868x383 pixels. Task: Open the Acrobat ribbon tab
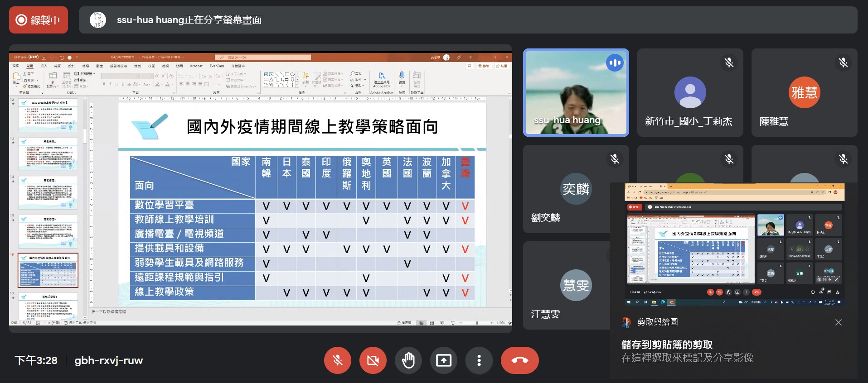pyautogui.click(x=196, y=66)
